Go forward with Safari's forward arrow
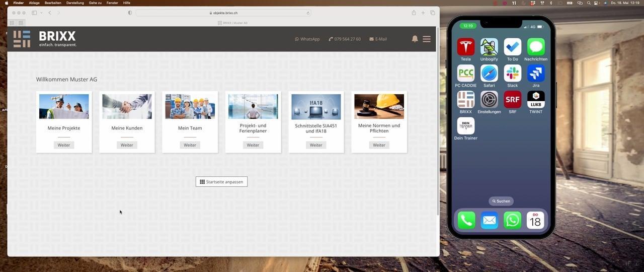The height and width of the screenshot is (272, 644). pyautogui.click(x=58, y=13)
